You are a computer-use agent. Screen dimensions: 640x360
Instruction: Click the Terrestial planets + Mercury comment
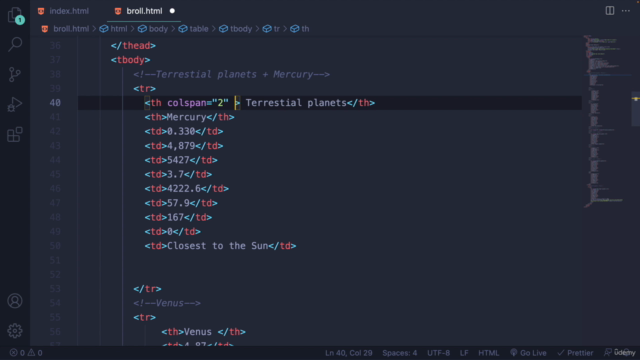[231, 74]
